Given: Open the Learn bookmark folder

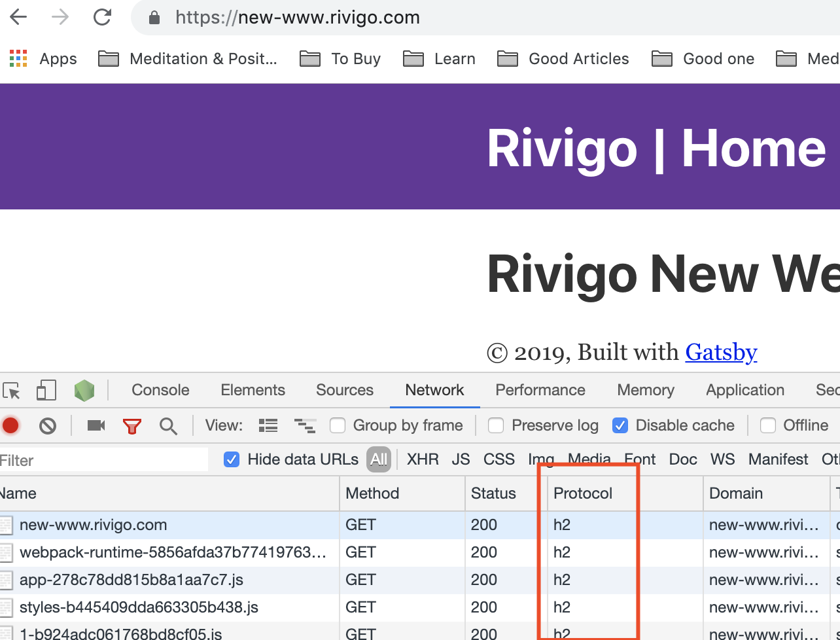Looking at the screenshot, I should [x=439, y=59].
